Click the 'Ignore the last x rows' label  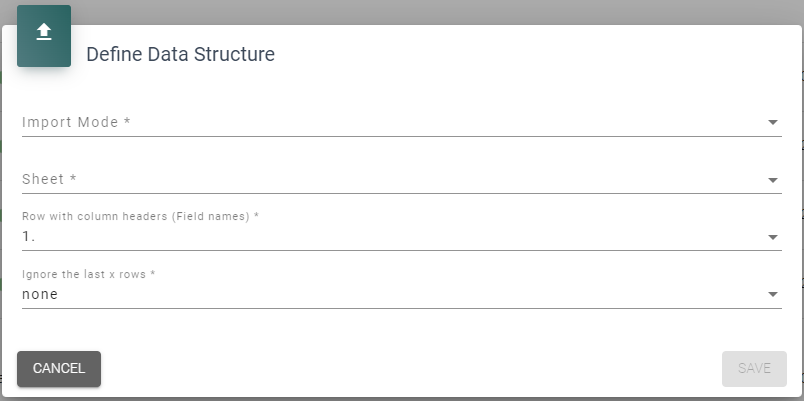tap(89, 274)
